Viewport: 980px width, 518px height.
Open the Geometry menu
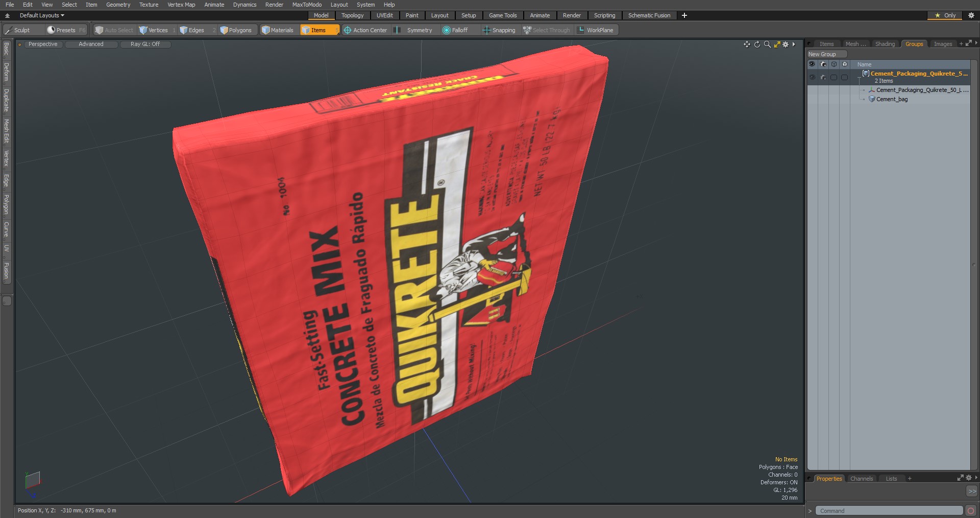[118, 5]
